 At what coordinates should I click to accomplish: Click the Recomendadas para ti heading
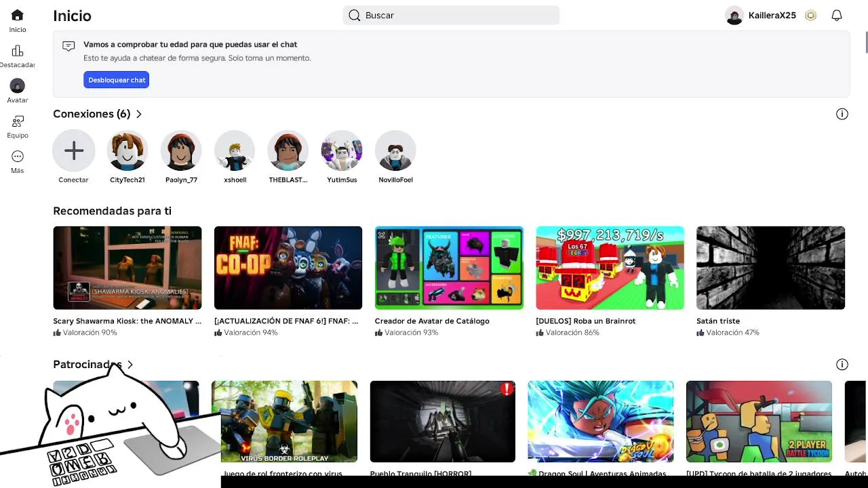[112, 211]
